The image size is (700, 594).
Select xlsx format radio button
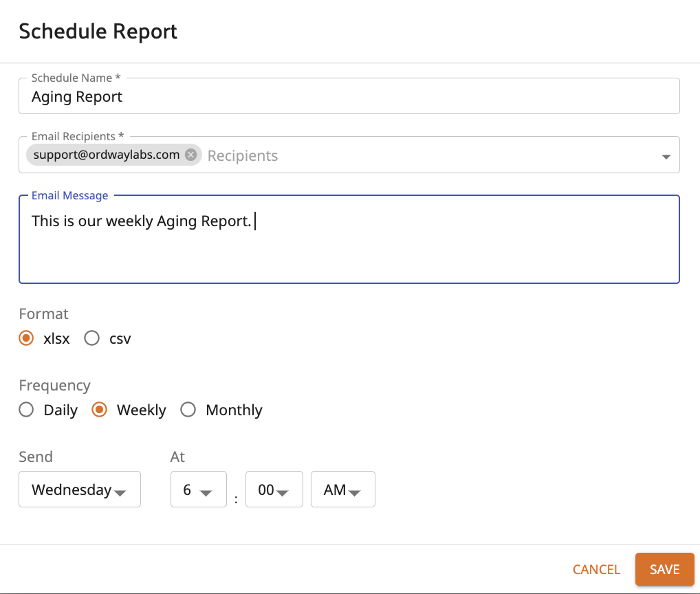[x=26, y=338]
